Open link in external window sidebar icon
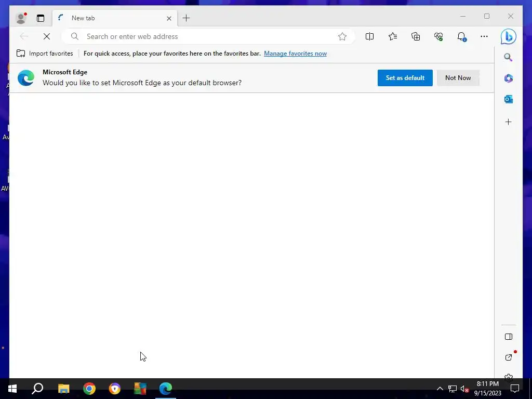 click(509, 357)
